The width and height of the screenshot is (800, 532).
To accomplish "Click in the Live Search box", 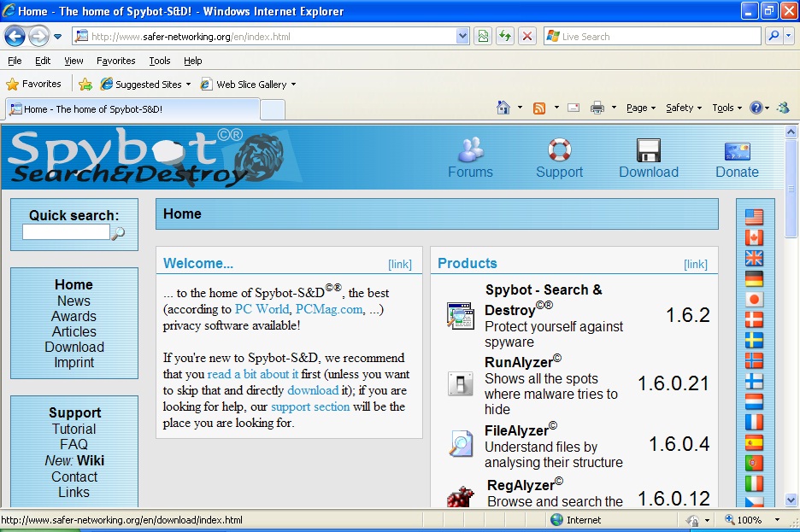I will [x=653, y=36].
